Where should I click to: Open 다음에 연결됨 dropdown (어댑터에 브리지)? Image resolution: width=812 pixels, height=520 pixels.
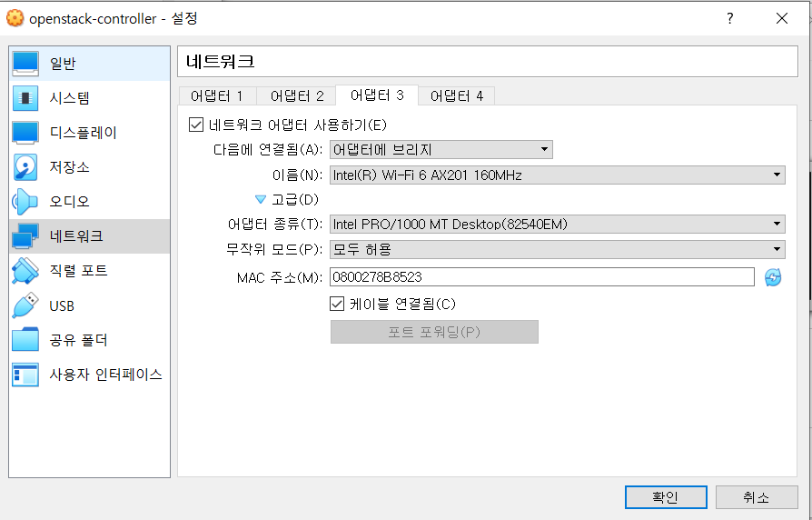(441, 150)
